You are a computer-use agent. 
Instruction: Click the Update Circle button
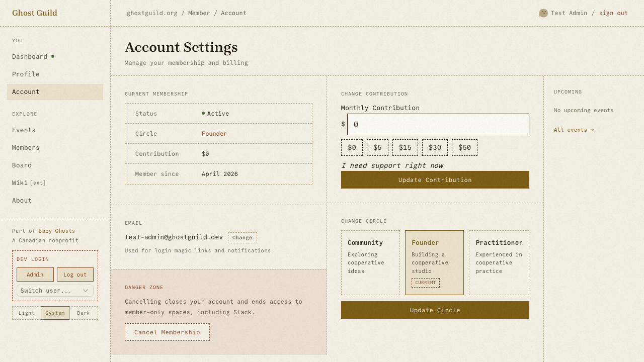(435, 310)
